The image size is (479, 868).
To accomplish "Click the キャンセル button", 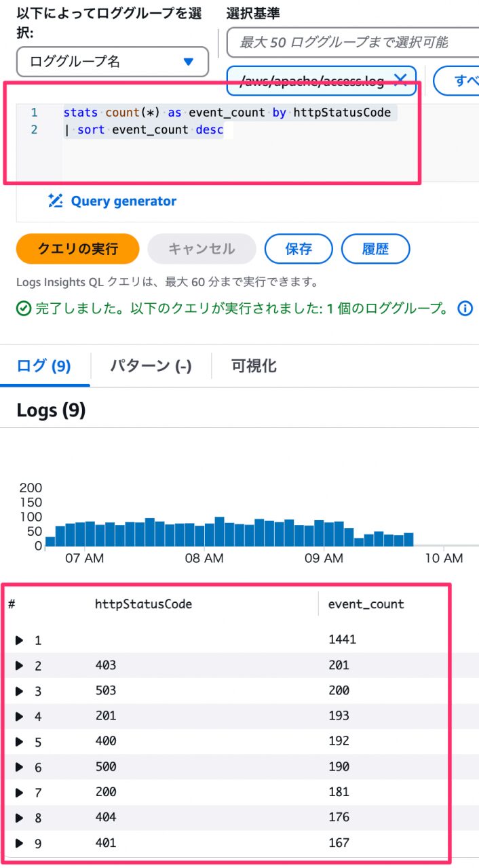I will click(202, 249).
